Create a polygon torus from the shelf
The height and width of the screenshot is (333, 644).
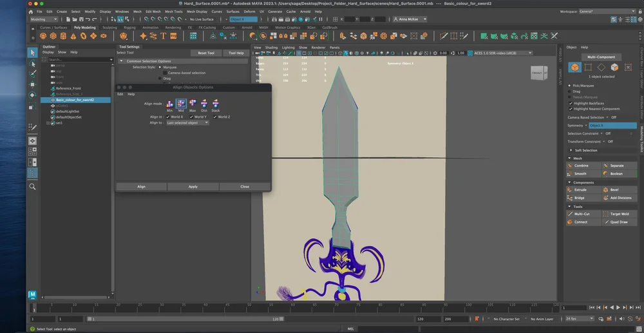pos(83,36)
